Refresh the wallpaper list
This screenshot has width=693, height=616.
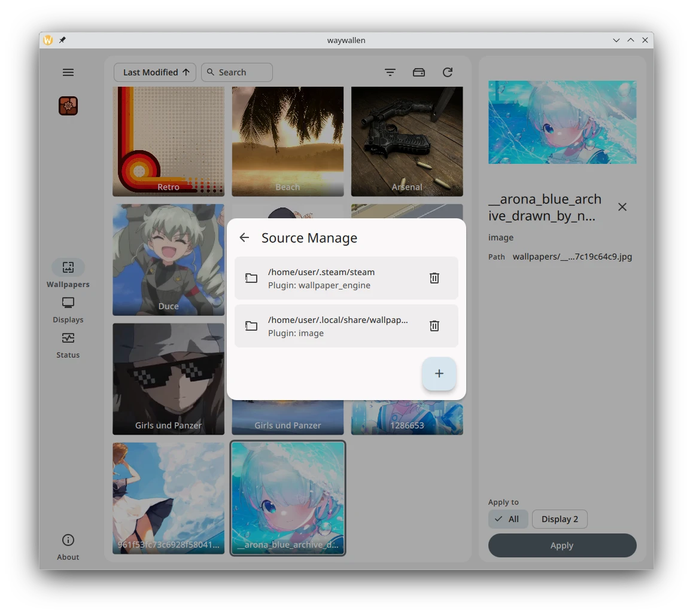(x=448, y=72)
